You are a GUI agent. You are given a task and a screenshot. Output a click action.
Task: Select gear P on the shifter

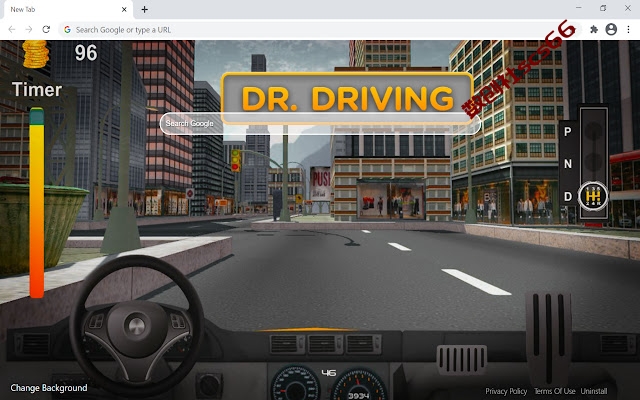pyautogui.click(x=567, y=131)
